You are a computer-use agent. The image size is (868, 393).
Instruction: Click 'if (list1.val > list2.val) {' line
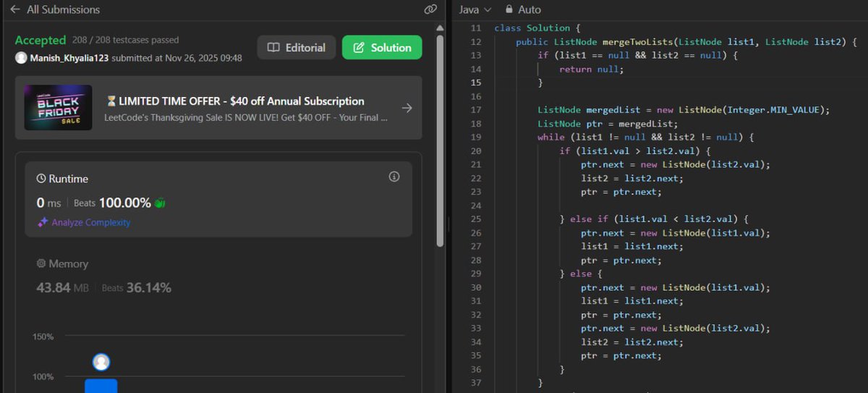(x=635, y=151)
